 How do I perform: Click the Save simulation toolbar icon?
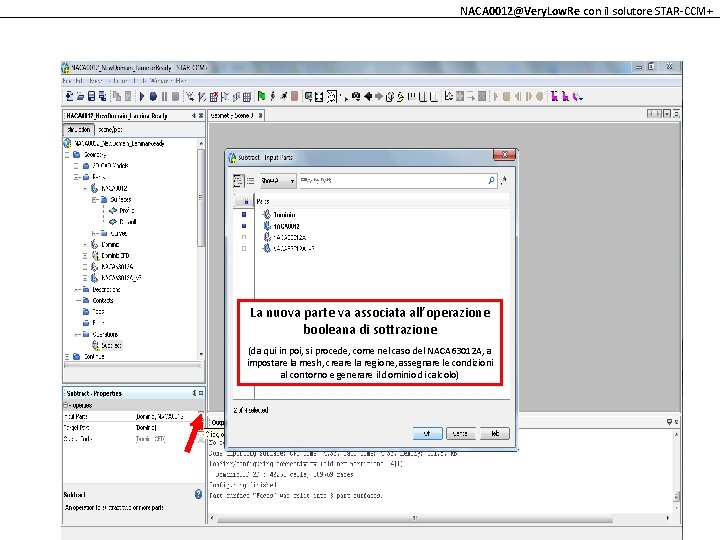91,96
